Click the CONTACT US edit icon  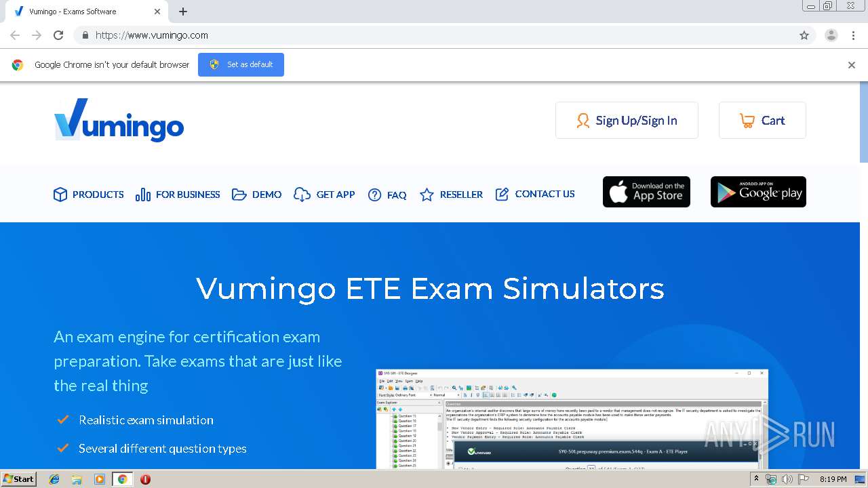point(502,195)
